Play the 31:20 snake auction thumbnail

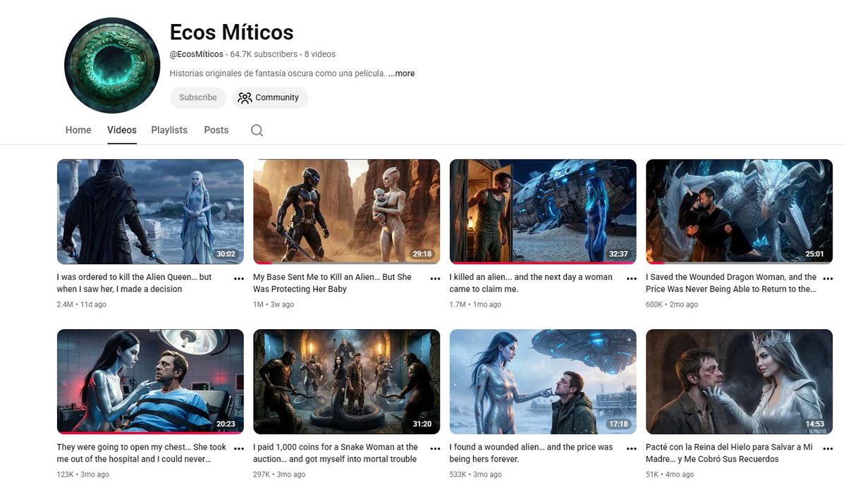(x=346, y=381)
